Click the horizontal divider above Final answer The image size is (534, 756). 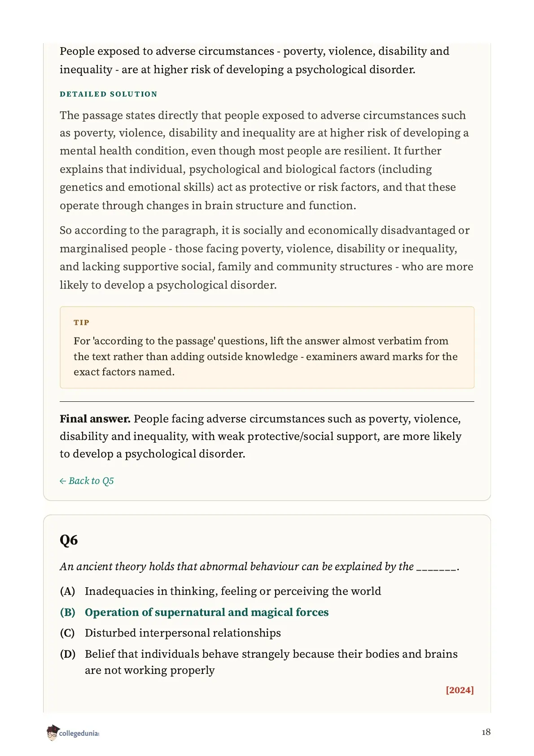point(267,401)
